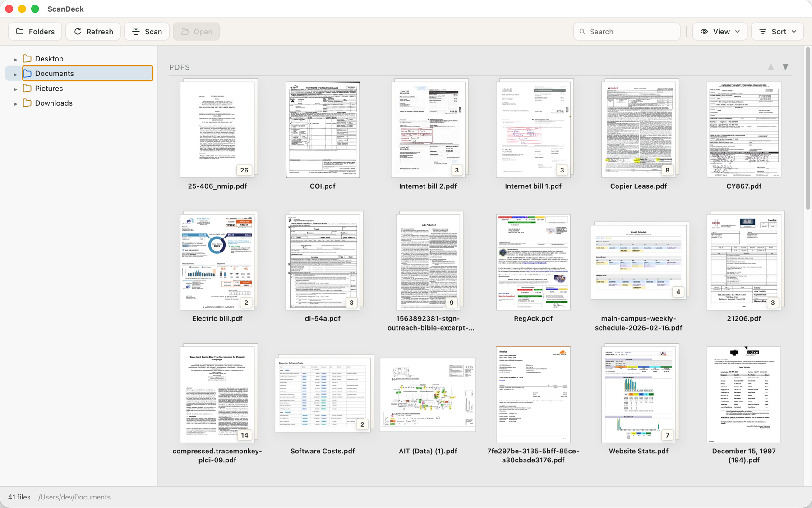
Task: Click the dl-54a.pdf file name label
Action: 323,318
